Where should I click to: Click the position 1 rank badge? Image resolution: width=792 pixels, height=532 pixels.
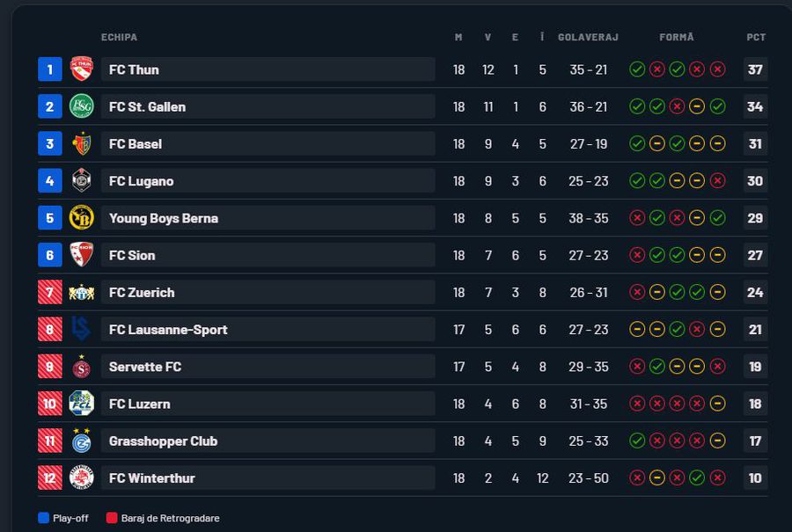50,69
